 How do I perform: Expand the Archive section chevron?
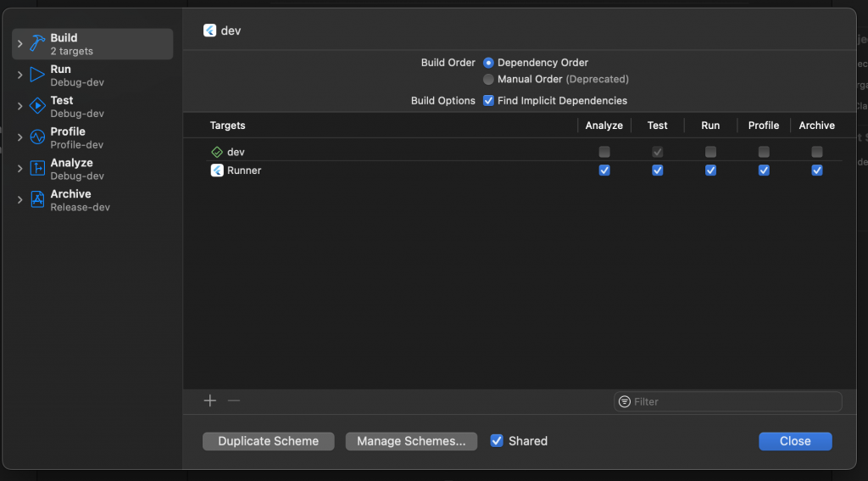click(20, 199)
